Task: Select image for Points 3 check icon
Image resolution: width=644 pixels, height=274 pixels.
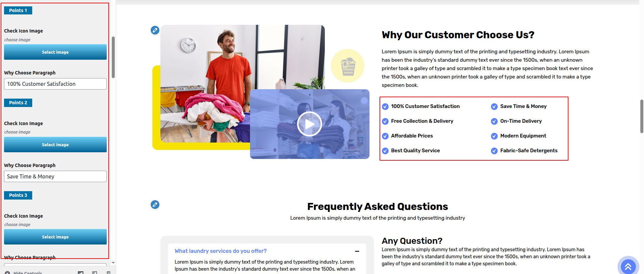Action: click(55, 237)
